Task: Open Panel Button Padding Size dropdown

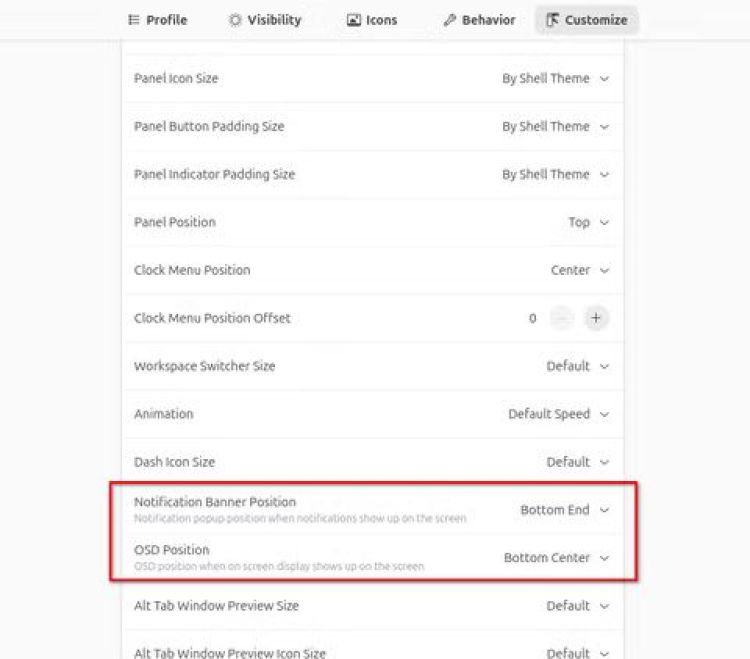Action: coord(555,126)
